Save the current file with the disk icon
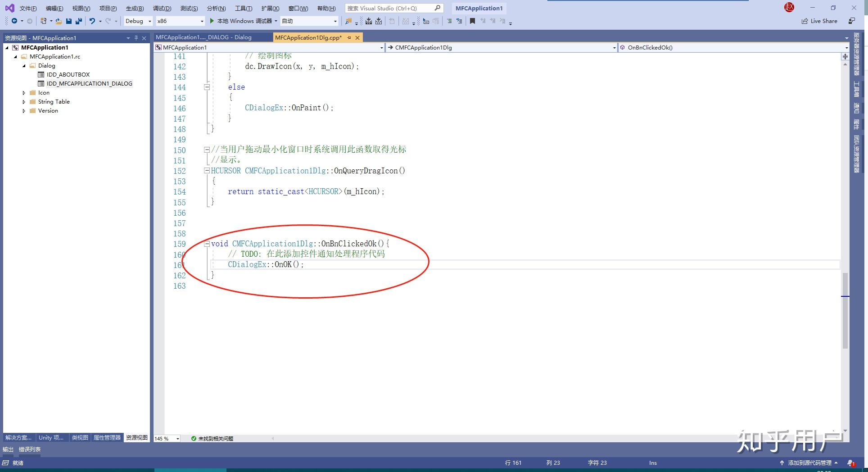The height and width of the screenshot is (472, 868). [x=68, y=21]
